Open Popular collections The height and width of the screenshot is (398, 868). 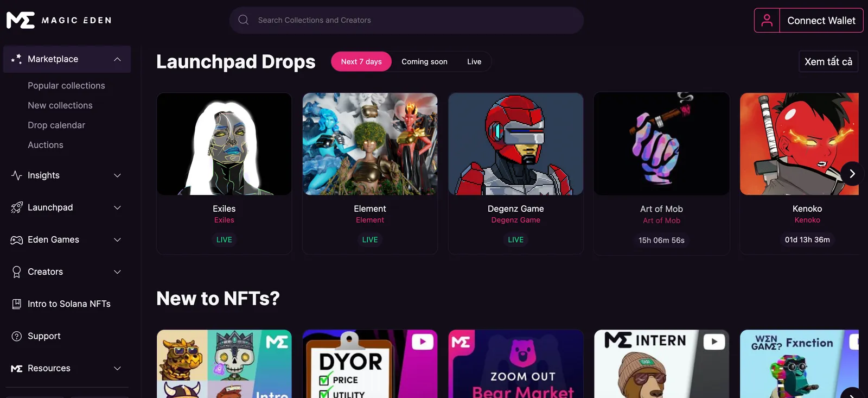[x=66, y=86]
